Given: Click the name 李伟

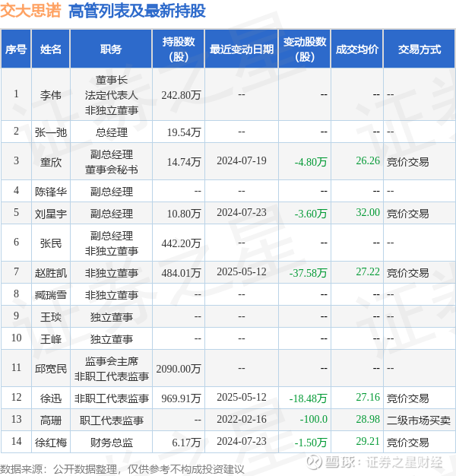Looking at the screenshot, I should pos(51,95).
